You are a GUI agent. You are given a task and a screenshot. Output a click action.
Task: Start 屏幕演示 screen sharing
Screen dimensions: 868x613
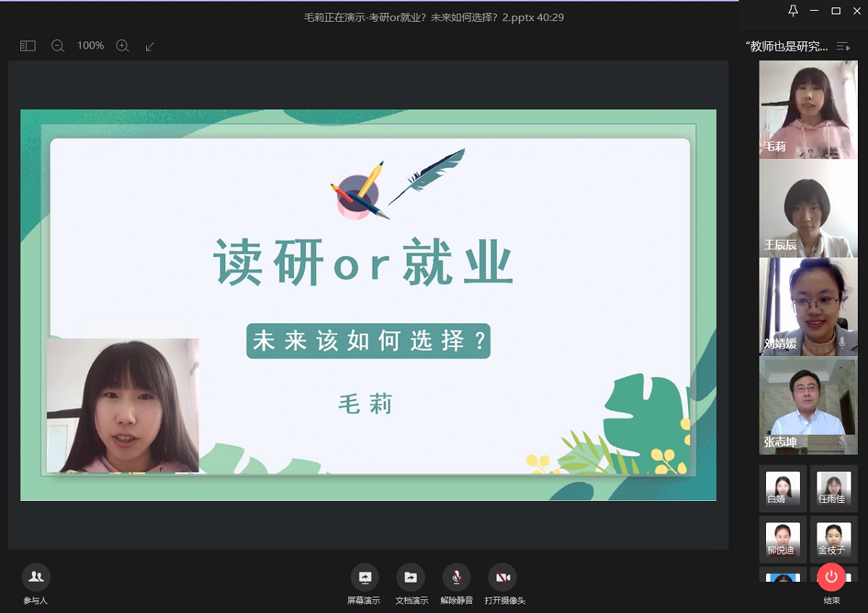coord(364,578)
